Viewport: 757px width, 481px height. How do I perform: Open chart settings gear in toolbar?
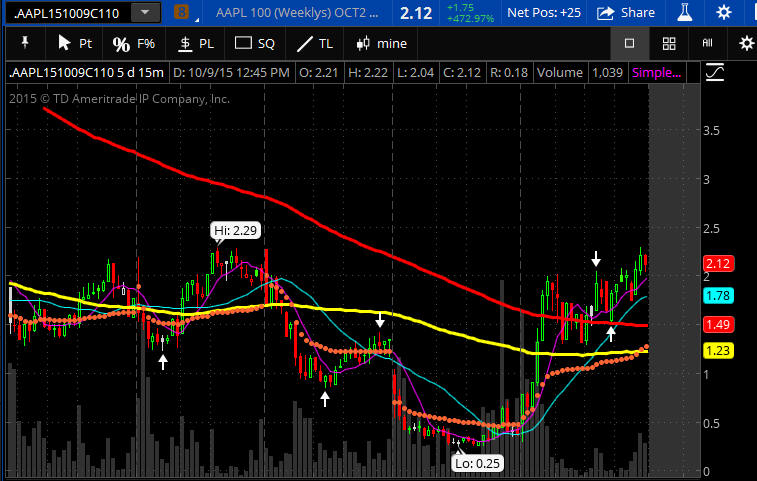[746, 43]
